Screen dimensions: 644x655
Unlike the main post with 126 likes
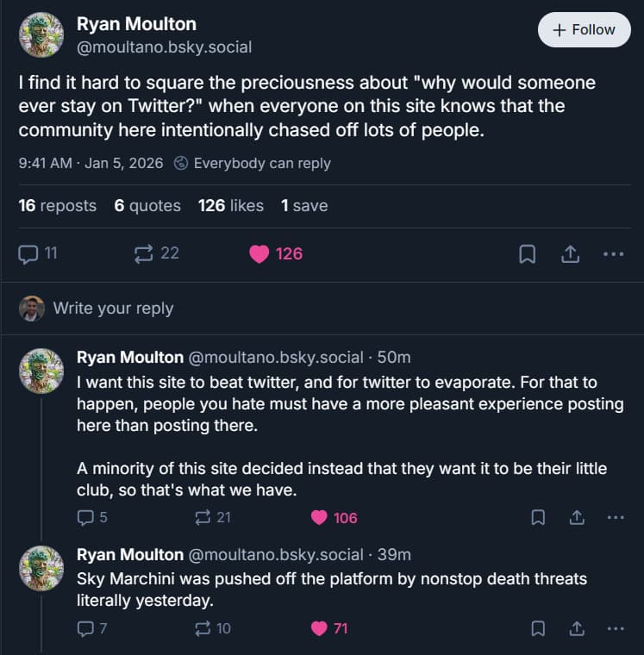pos(259,254)
